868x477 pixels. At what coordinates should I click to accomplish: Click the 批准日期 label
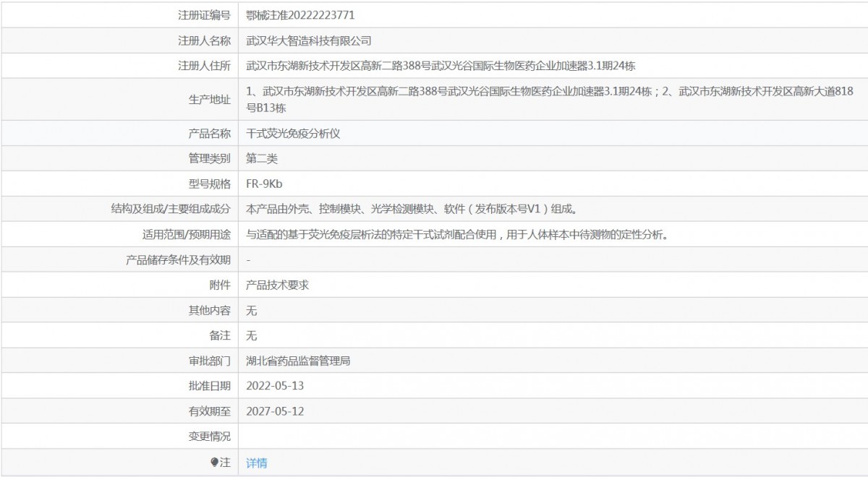point(210,386)
